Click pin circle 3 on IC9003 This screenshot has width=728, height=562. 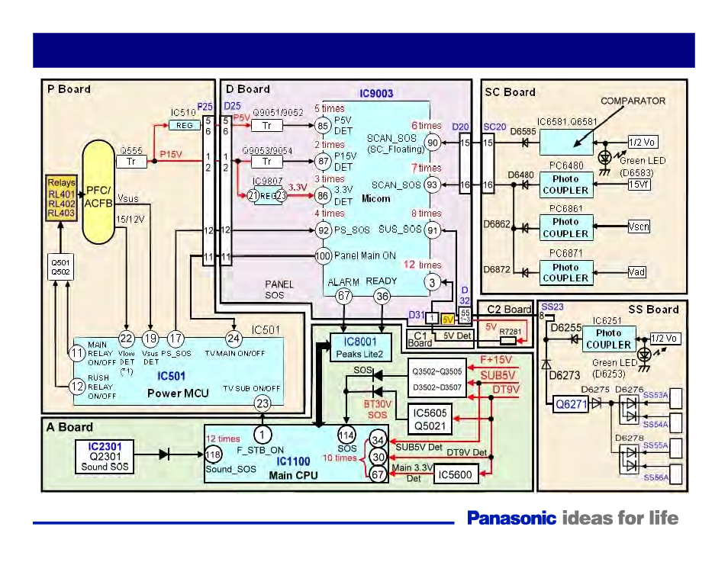coord(432,282)
